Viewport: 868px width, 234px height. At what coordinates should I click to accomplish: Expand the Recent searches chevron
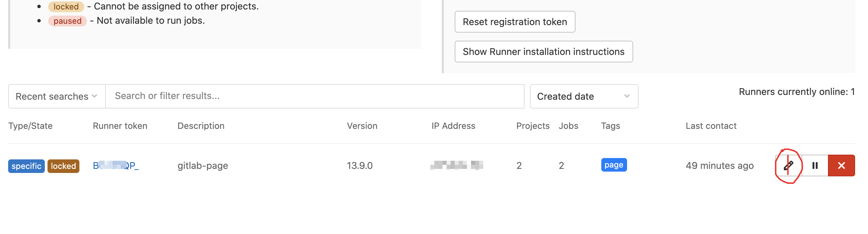(94, 96)
